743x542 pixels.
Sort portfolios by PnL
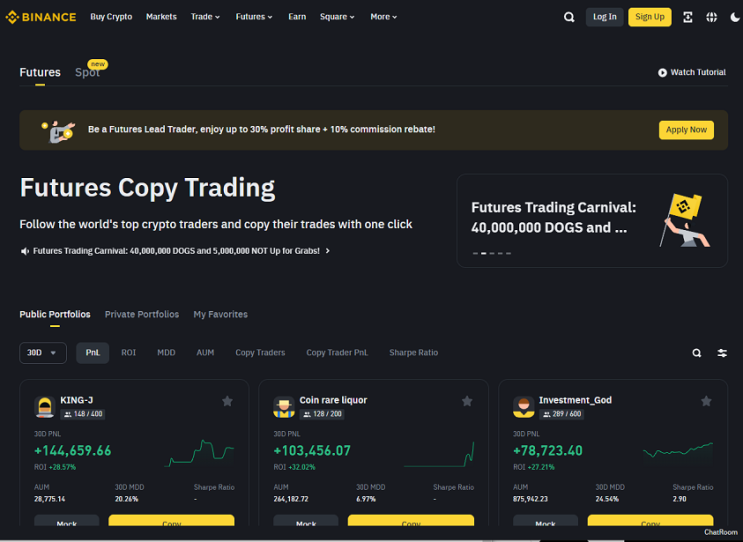pyautogui.click(x=93, y=353)
